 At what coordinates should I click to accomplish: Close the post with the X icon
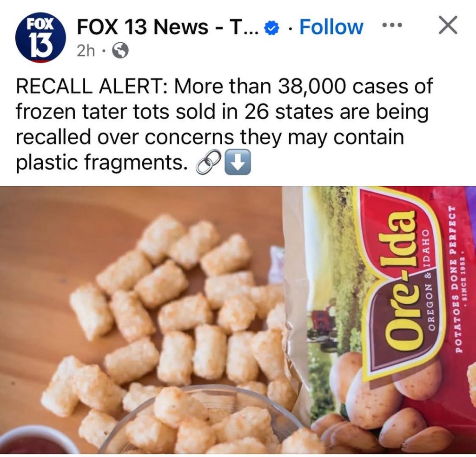click(448, 25)
